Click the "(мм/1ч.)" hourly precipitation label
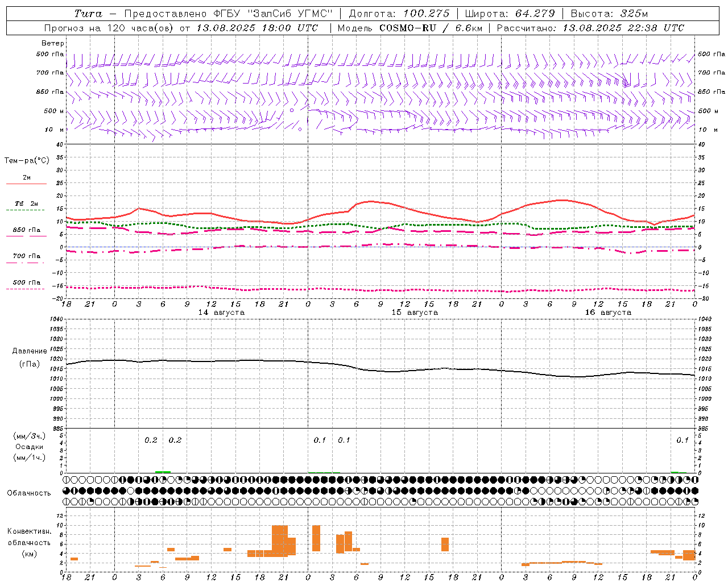Screen dimensions: 728x582 pyautogui.click(x=30, y=458)
